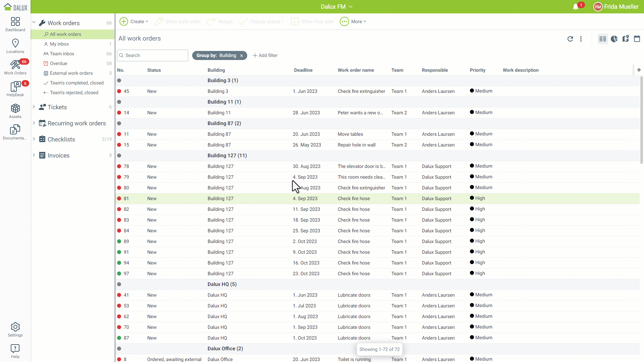Open the Create dropdown
Screen dimensions: 644x362
134,21
